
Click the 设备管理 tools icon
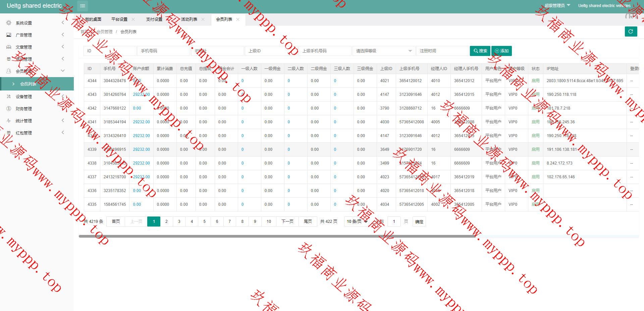click(x=9, y=97)
